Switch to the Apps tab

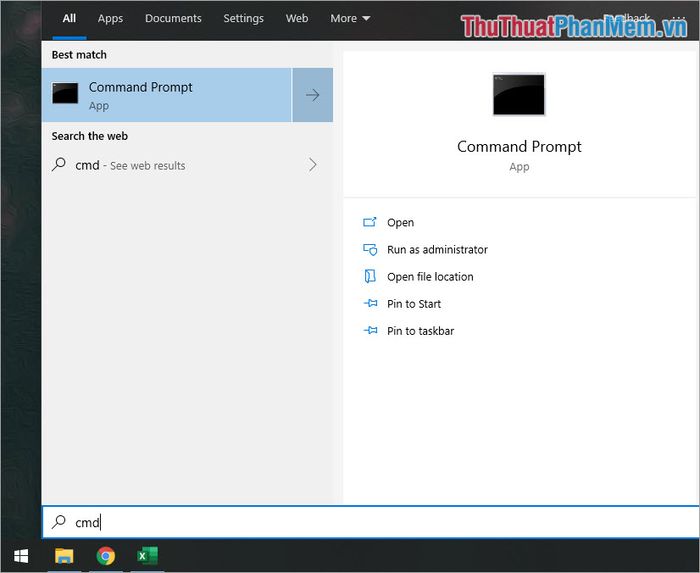point(110,18)
